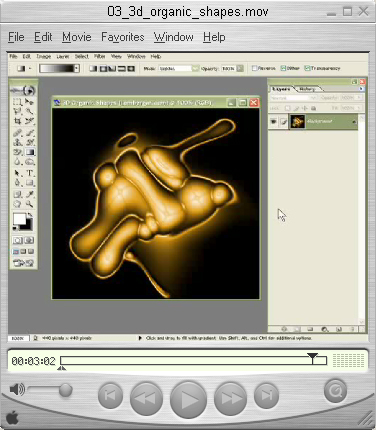This screenshot has width=376, height=430.
Task: Click the volume slider knob
Action: tap(66, 390)
